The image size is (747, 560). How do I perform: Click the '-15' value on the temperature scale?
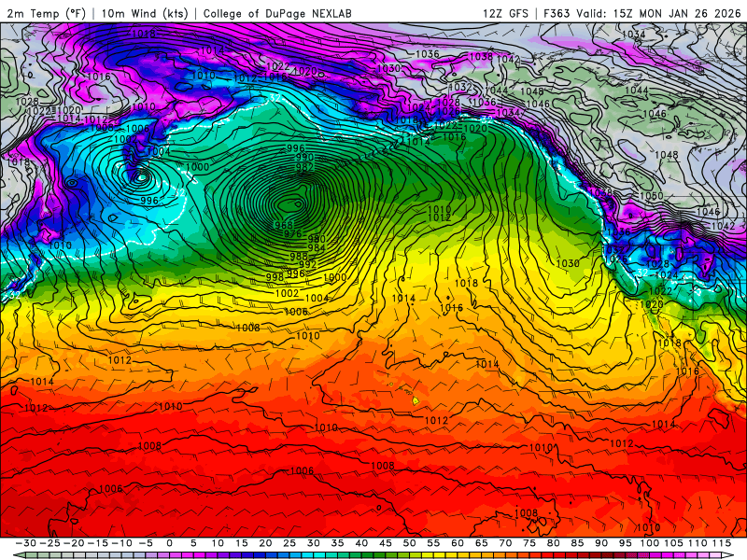(x=98, y=543)
